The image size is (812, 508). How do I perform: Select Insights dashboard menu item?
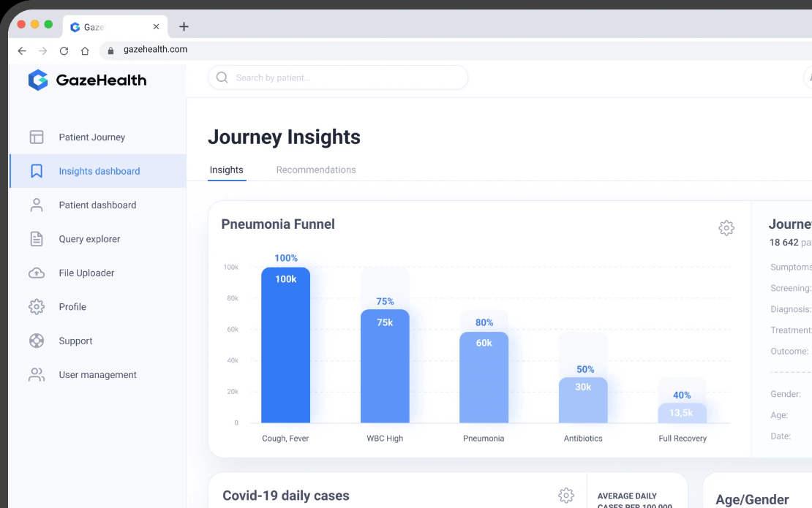pos(98,171)
